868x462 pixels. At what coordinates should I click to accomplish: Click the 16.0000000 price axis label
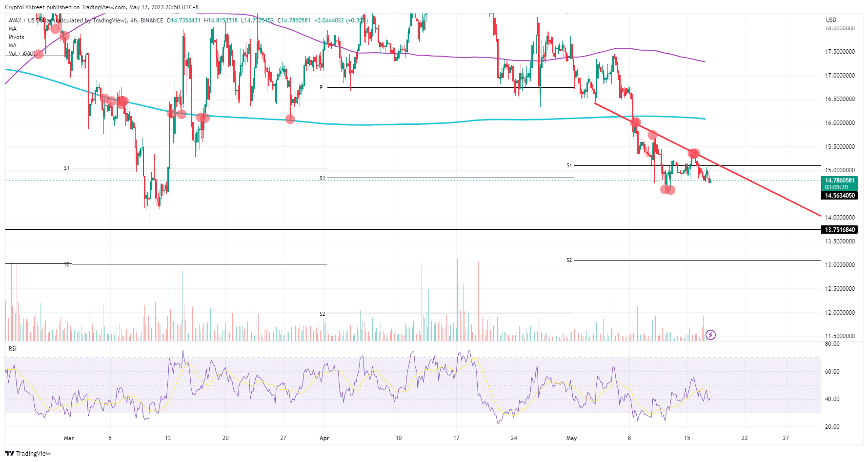pos(840,123)
